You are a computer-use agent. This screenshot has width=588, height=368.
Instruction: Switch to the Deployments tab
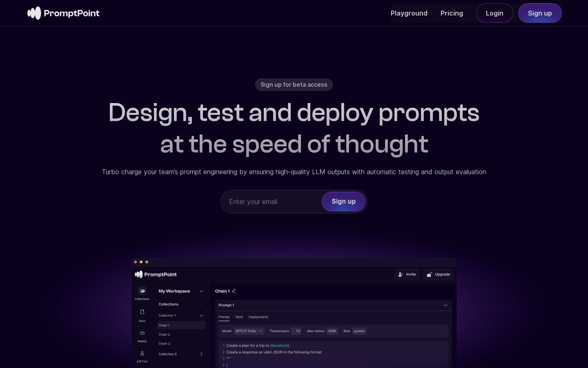[x=258, y=317]
